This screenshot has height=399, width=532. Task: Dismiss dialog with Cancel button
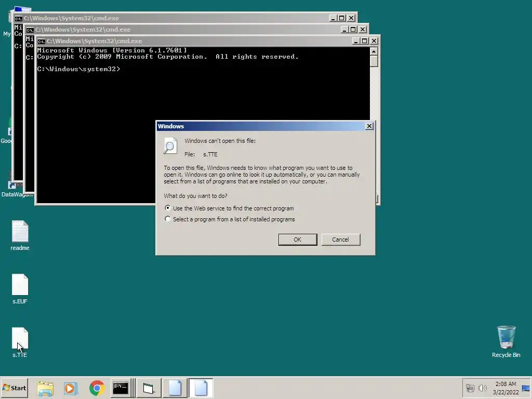(341, 240)
